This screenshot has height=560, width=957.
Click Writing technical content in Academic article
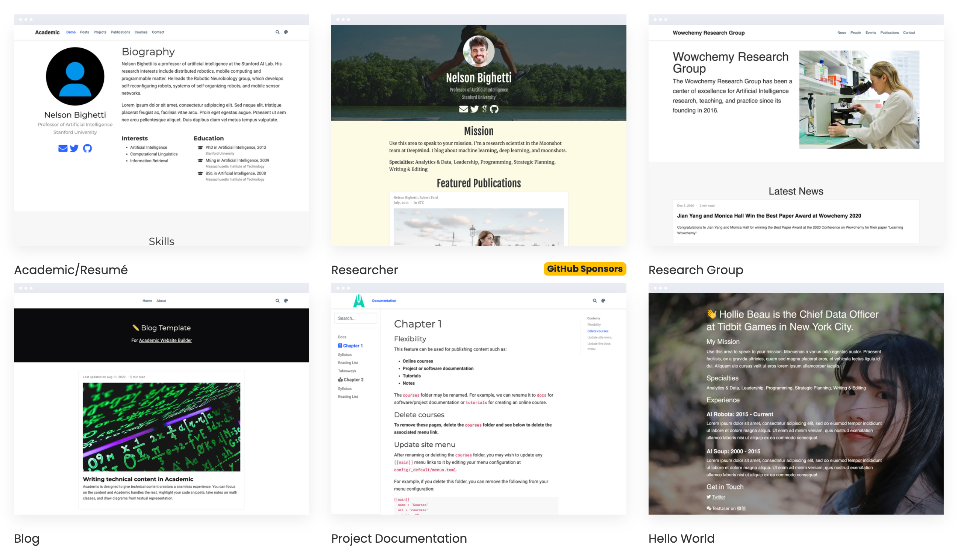(138, 478)
